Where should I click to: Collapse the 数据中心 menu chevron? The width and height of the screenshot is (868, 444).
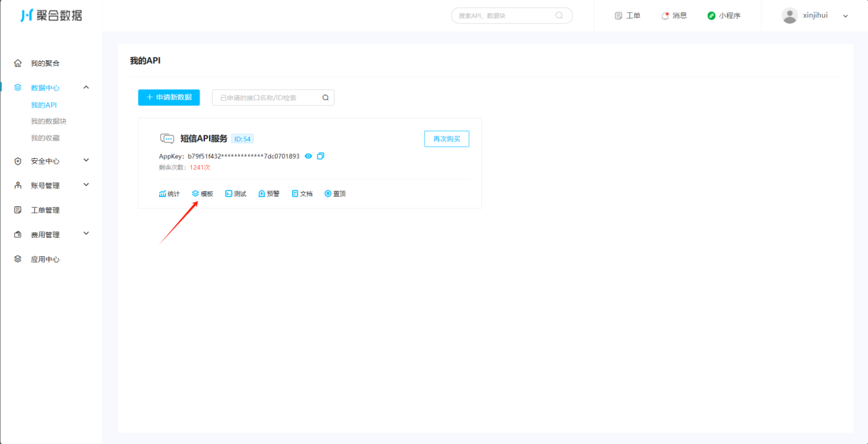pyautogui.click(x=86, y=87)
